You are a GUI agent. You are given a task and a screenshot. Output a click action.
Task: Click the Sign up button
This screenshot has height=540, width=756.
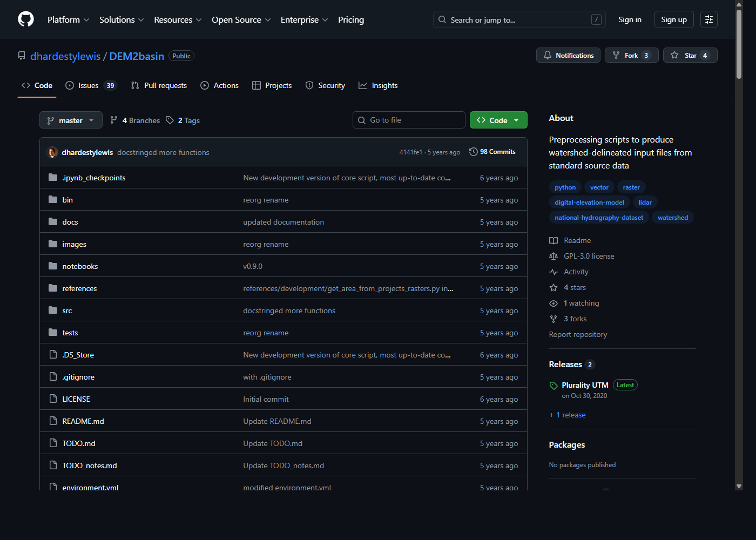coord(673,19)
